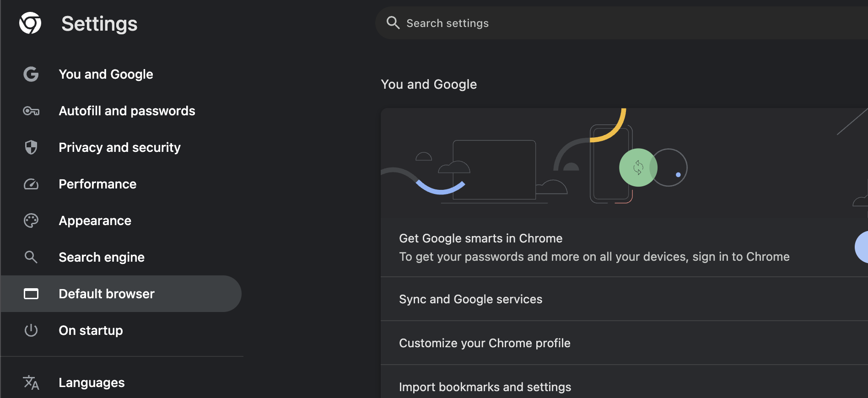Open Customize your Chrome profile
Image resolution: width=868 pixels, height=398 pixels.
485,343
